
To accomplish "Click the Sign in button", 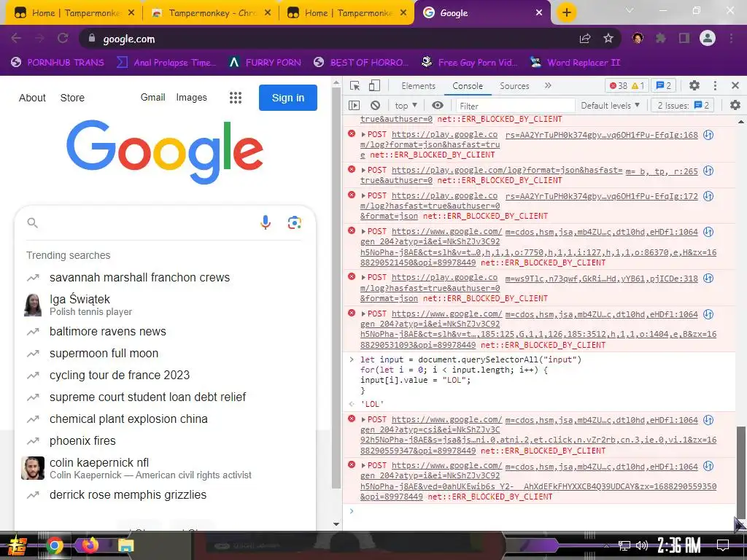I will click(287, 98).
